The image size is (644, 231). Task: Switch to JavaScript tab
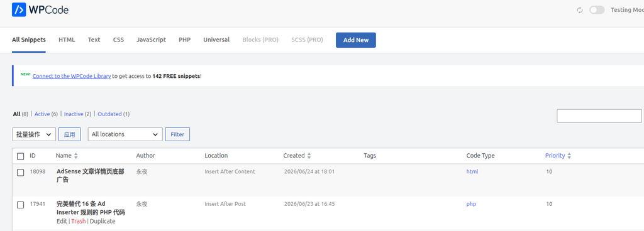click(151, 40)
